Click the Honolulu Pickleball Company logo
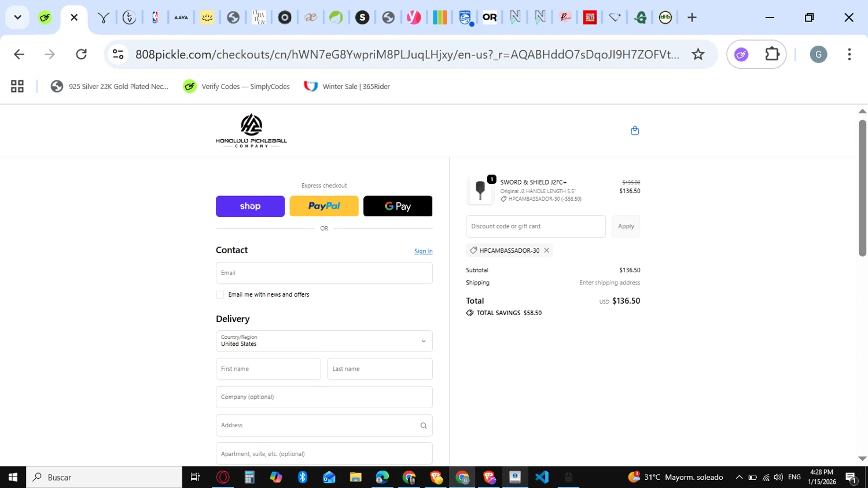 pos(251,131)
